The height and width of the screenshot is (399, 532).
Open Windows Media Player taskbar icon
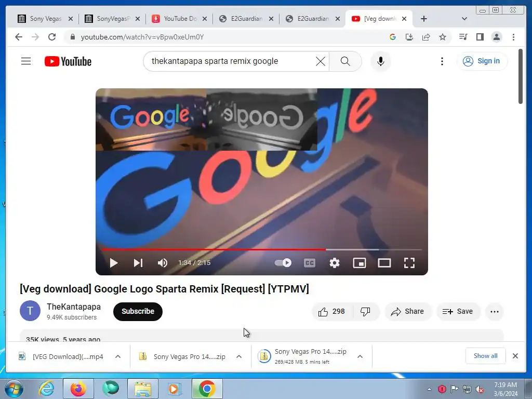coord(175,389)
